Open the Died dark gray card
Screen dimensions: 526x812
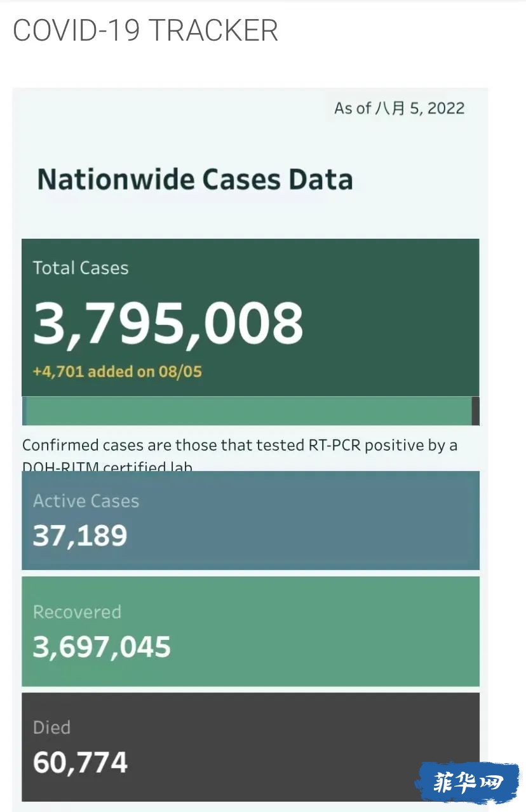pyautogui.click(x=250, y=747)
